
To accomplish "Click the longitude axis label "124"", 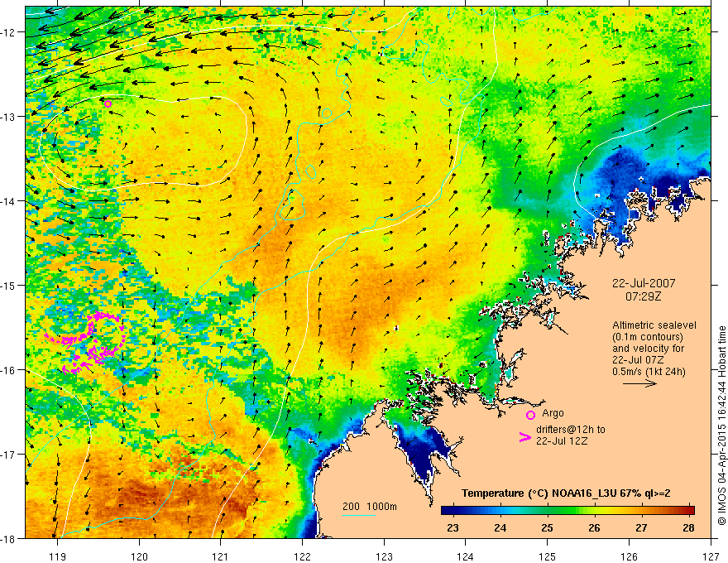I will click(x=466, y=557).
